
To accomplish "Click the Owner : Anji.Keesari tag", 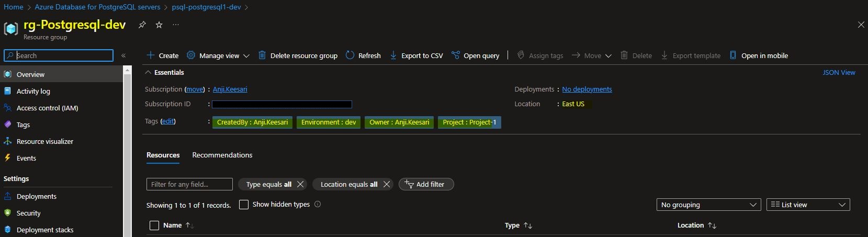I will [x=399, y=122].
